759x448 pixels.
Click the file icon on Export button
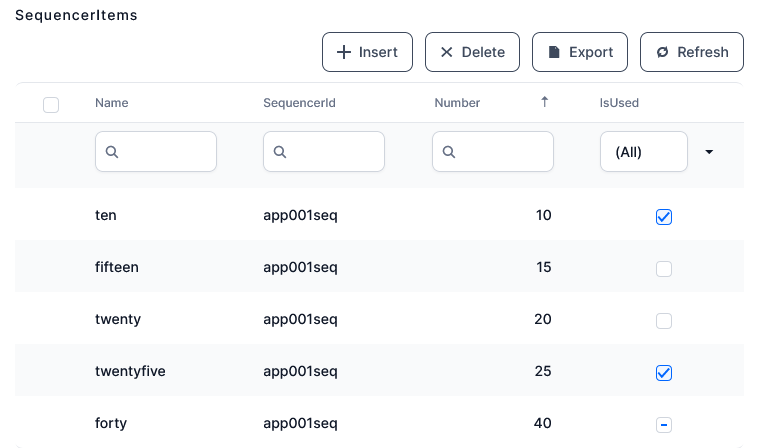[x=554, y=52]
